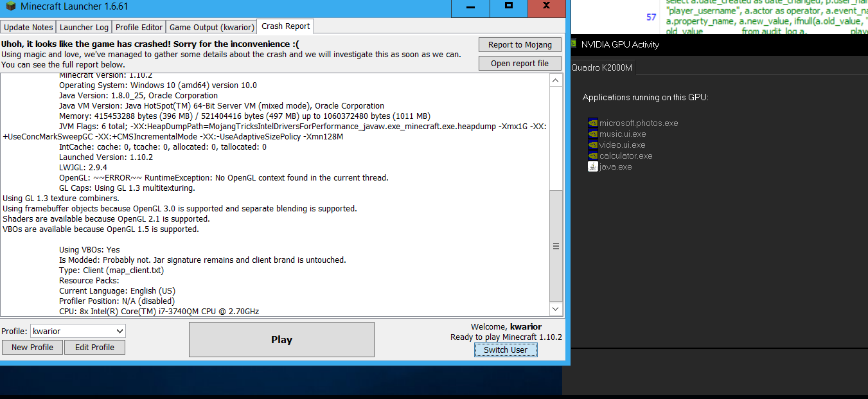
Task: Click the 'Is Modded: Probably not' line
Action: pyautogui.click(x=202, y=260)
